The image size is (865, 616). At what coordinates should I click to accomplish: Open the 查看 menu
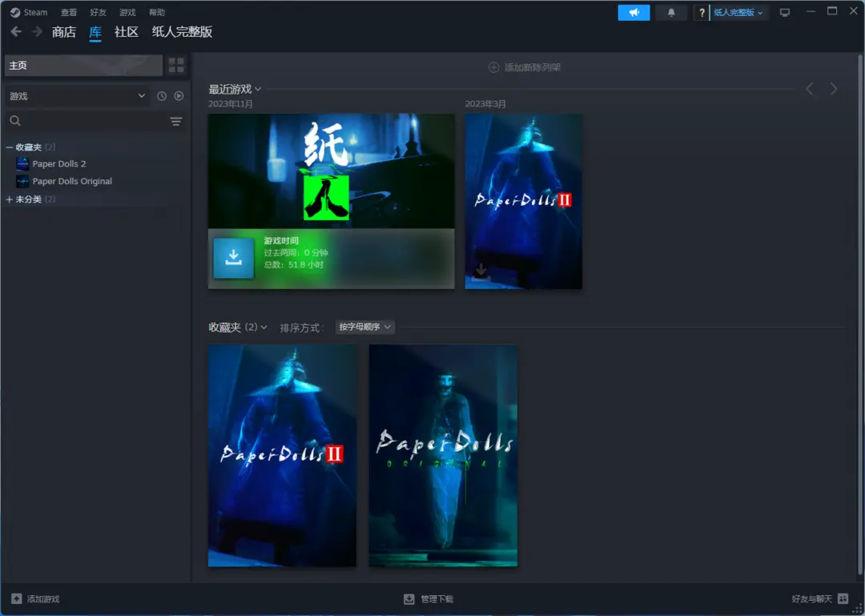[x=69, y=12]
